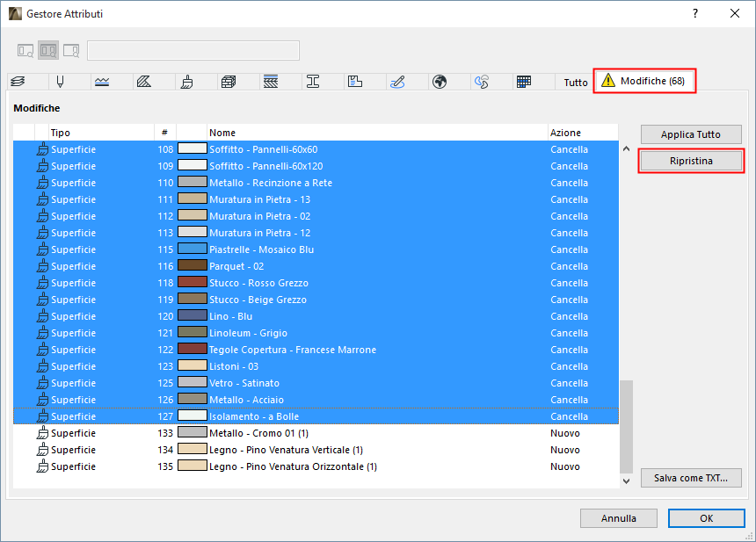The image size is (756, 542).
Task: Click the surface icon of row 108
Action: [x=42, y=148]
